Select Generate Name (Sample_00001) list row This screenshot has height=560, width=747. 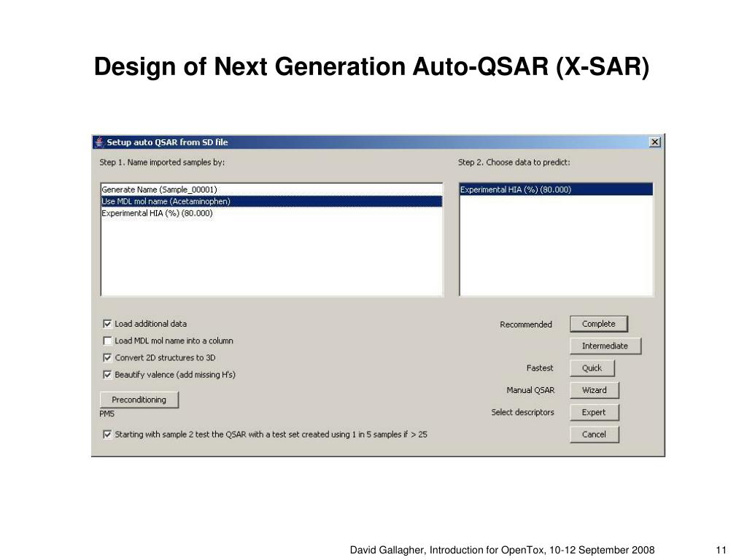pyautogui.click(x=271, y=190)
